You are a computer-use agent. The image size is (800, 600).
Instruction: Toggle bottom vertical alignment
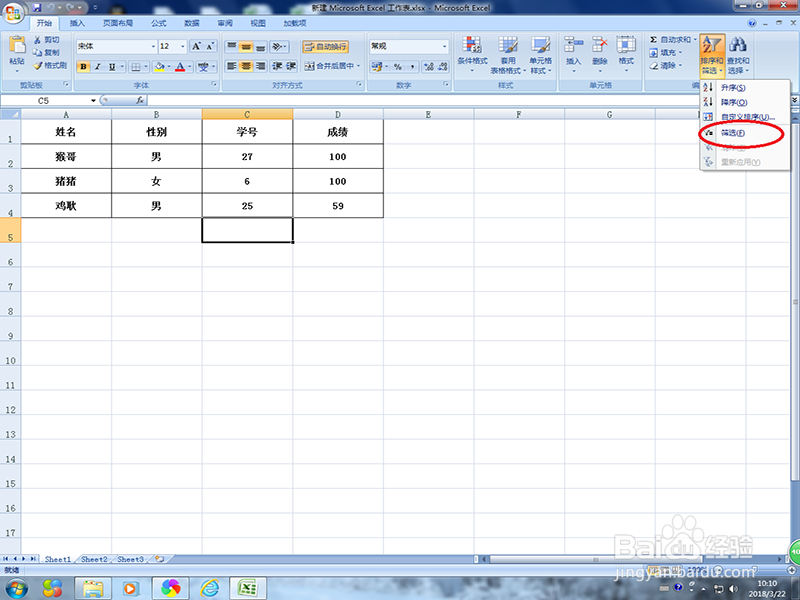(260, 46)
